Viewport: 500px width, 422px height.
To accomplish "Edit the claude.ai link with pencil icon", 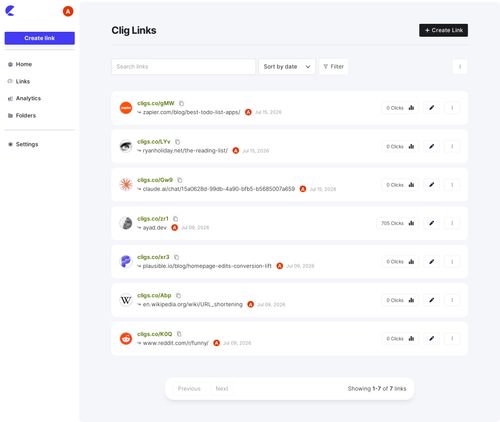I will [432, 185].
